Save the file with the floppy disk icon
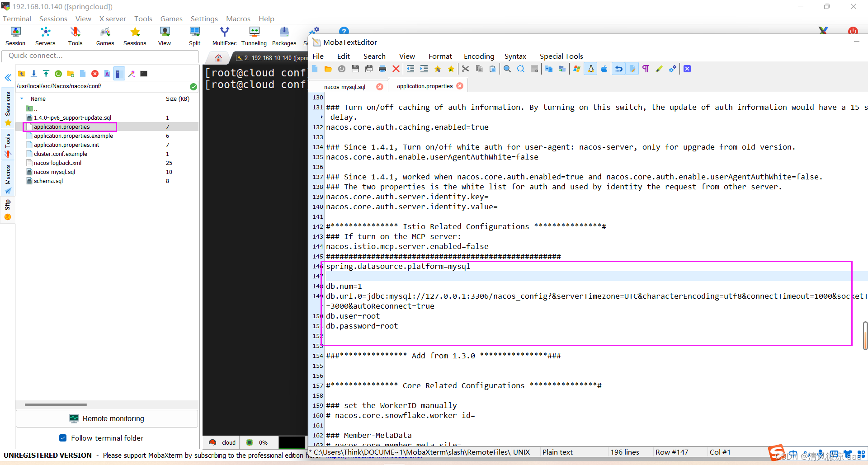This screenshot has width=868, height=465. (355, 69)
